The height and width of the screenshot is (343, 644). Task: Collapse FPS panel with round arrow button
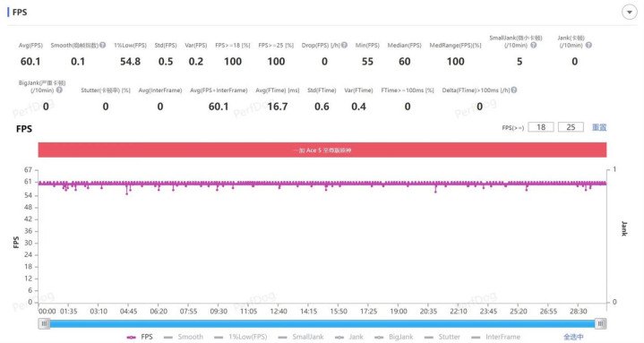tap(629, 13)
